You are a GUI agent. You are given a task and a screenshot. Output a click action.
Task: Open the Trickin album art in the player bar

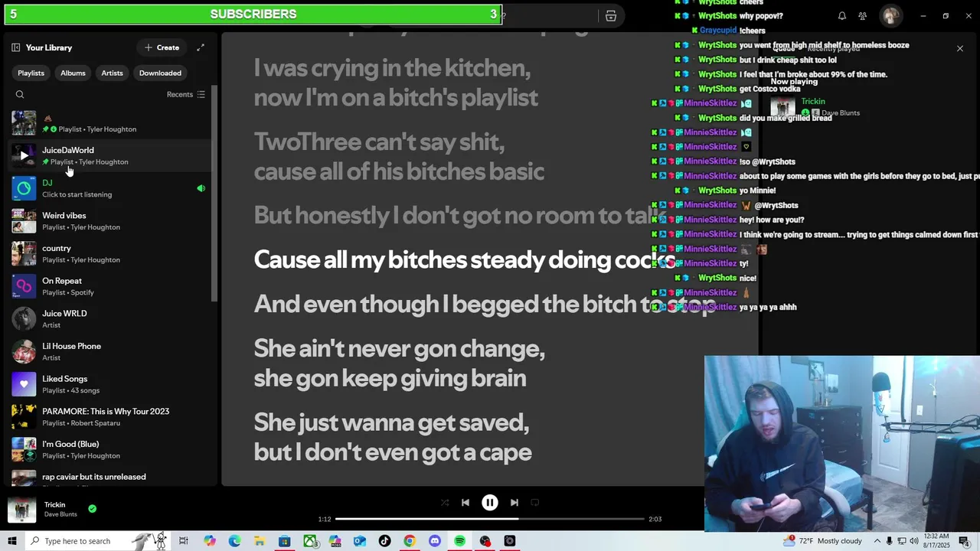point(21,510)
